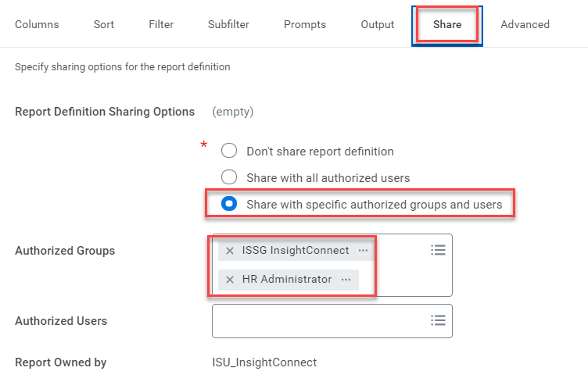
Task: Click the ISSG InsightConnect group chip
Action: point(296,251)
